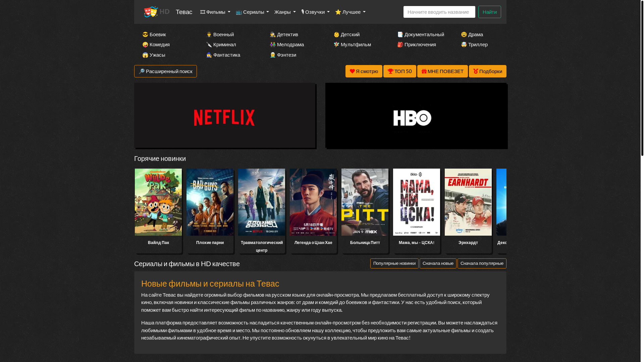644x362 pixels.
Task: Click the backpack emoji next to Приключения
Action: pos(400,45)
